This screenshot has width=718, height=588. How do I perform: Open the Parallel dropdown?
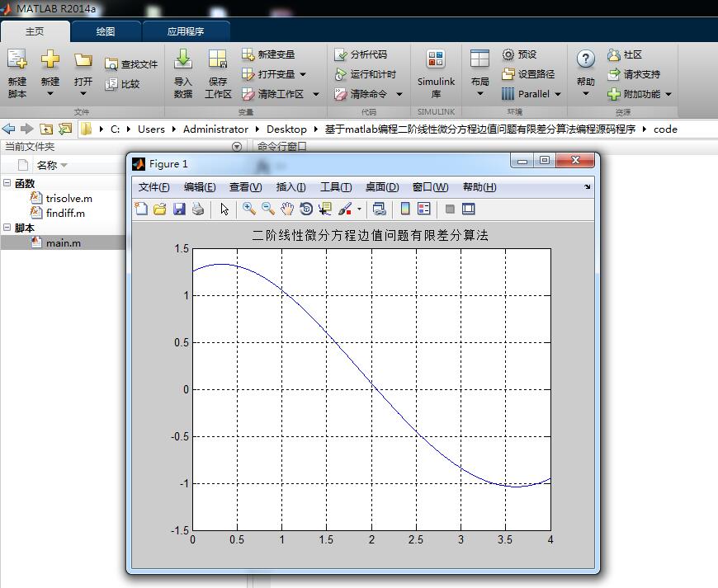(558, 94)
